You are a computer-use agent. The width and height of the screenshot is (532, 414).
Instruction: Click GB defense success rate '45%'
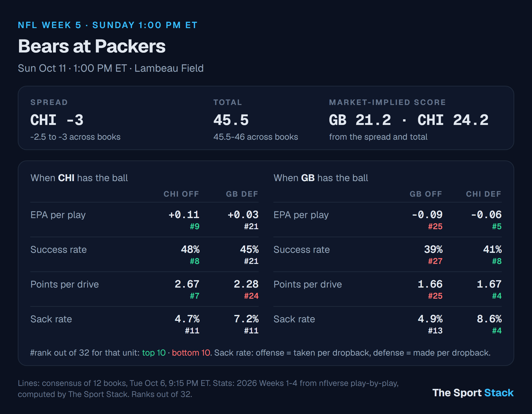[x=249, y=249]
